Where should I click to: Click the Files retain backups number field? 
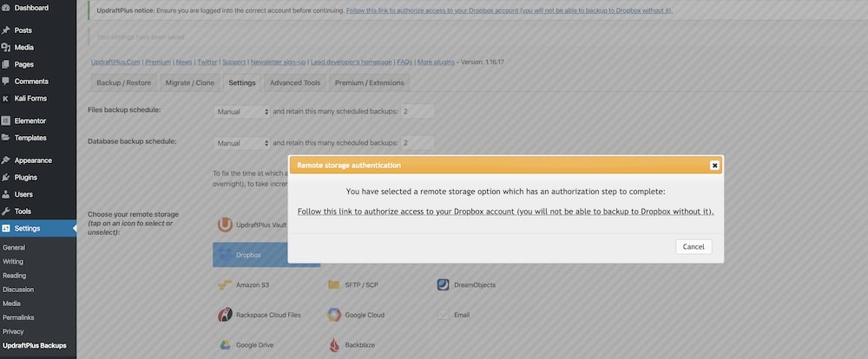[x=418, y=112]
